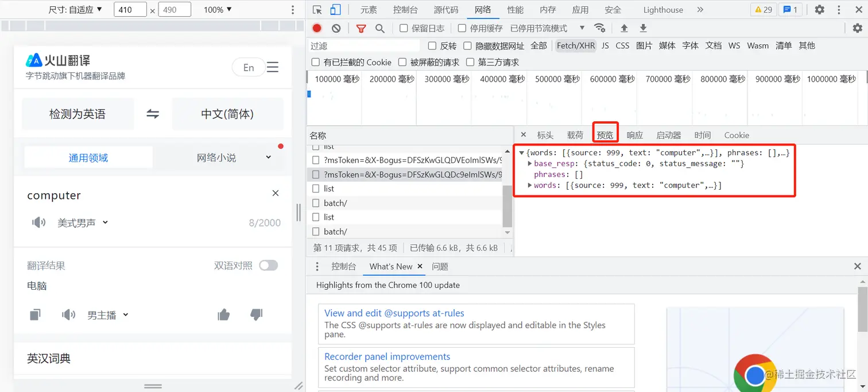This screenshot has height=392, width=868.
Task: Open the 美式男声 voice dropdown
Action: point(83,222)
